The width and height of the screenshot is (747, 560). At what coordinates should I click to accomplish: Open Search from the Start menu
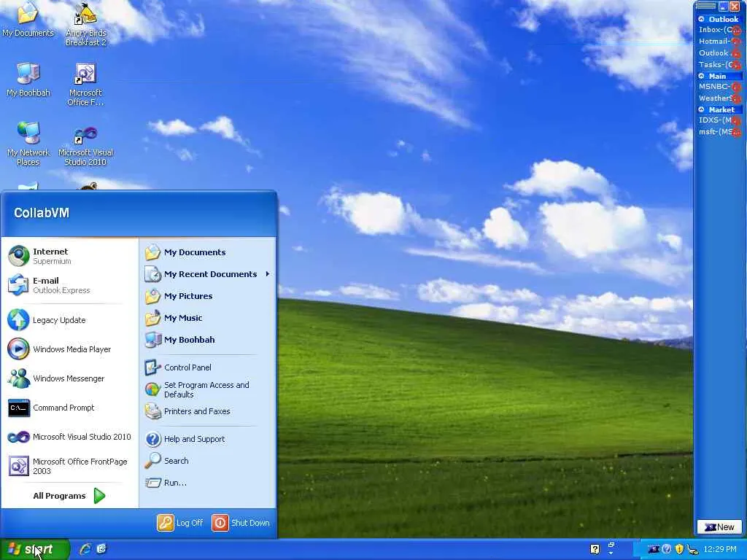[x=208, y=461]
